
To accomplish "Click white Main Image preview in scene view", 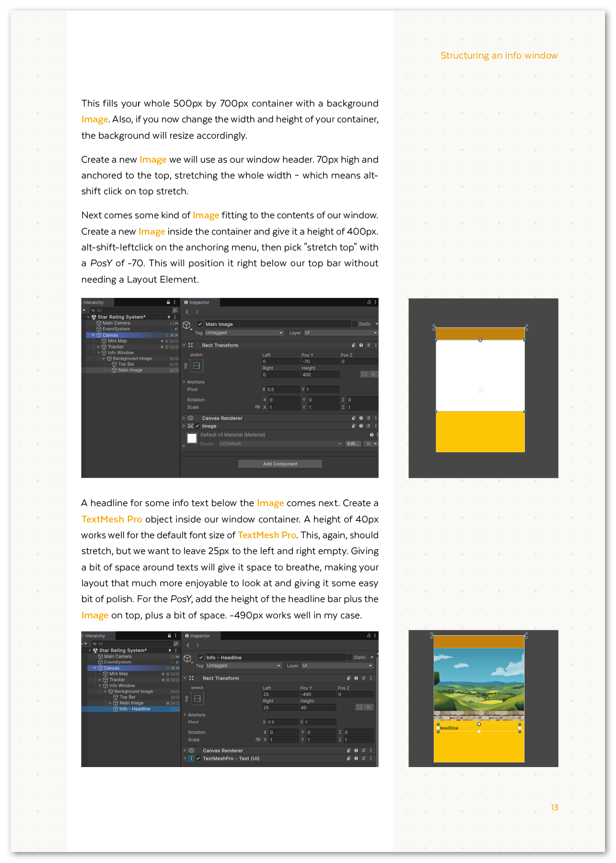I will pos(480,376).
